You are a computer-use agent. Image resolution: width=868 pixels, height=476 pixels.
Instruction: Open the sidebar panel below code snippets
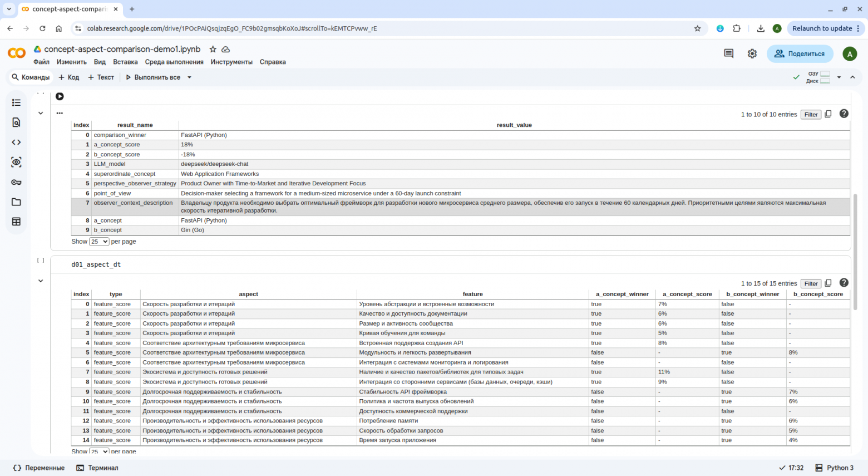point(16,162)
